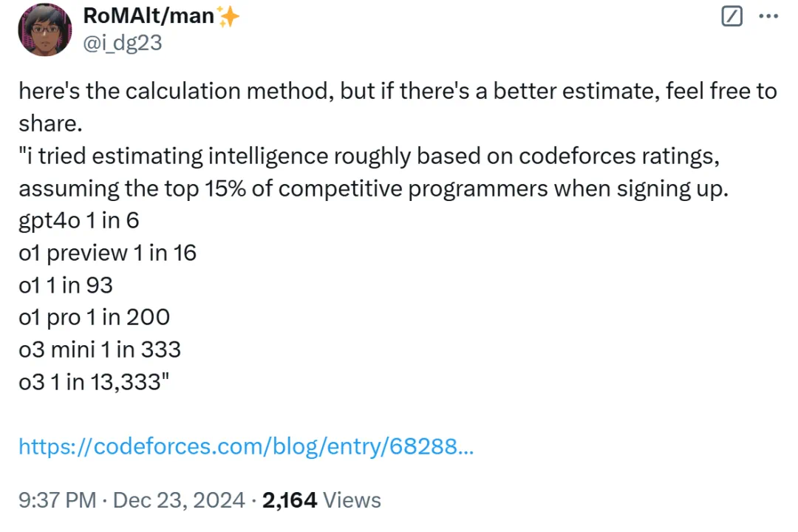Viewport: 798px width, 532px height.
Task: Click the line "gpt4o 1 in 6"
Action: click(x=79, y=221)
